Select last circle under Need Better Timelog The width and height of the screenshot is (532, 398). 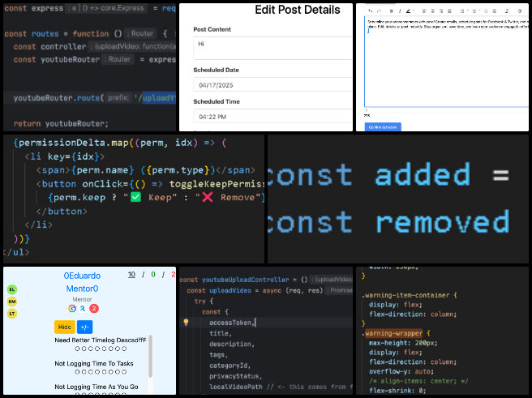tap(124, 349)
